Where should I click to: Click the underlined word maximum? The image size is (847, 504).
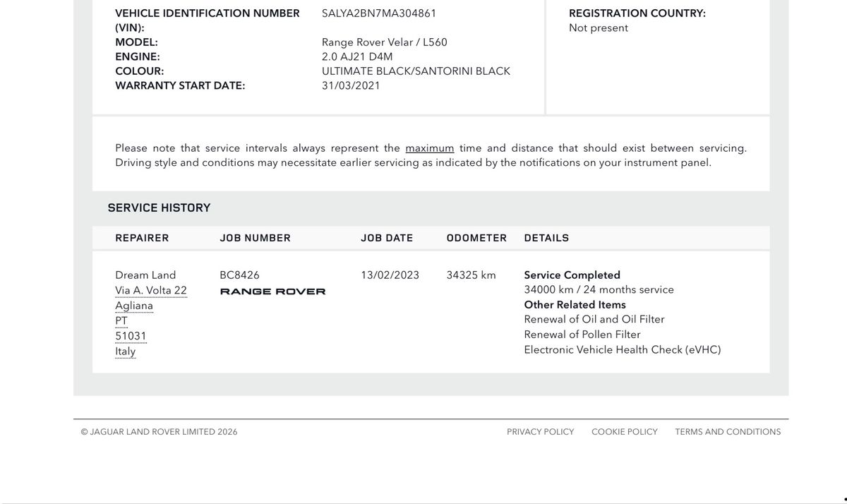pos(430,148)
